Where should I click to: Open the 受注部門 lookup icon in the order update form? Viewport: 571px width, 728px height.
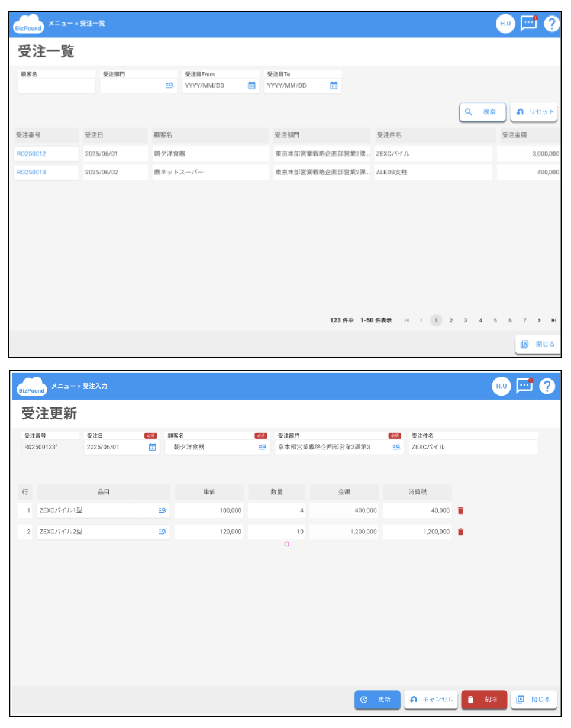click(396, 447)
